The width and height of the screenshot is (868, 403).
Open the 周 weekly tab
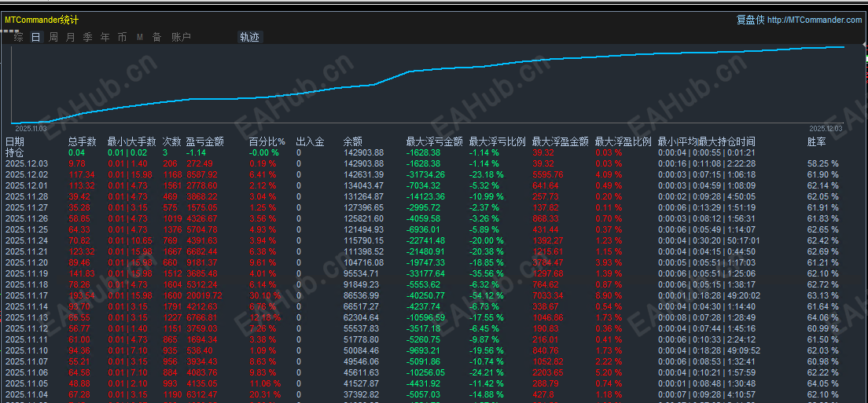tap(53, 37)
